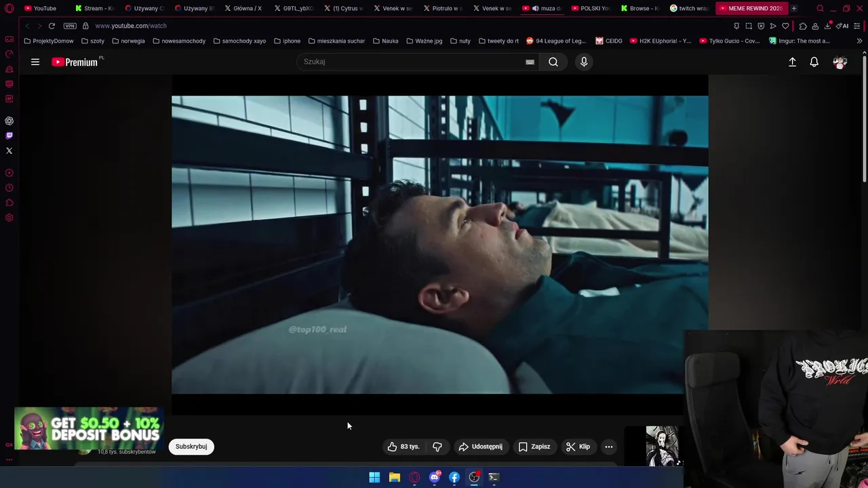Screen dimensions: 868x488
Task: Open File Explorer from taskbar
Action: tap(394, 477)
